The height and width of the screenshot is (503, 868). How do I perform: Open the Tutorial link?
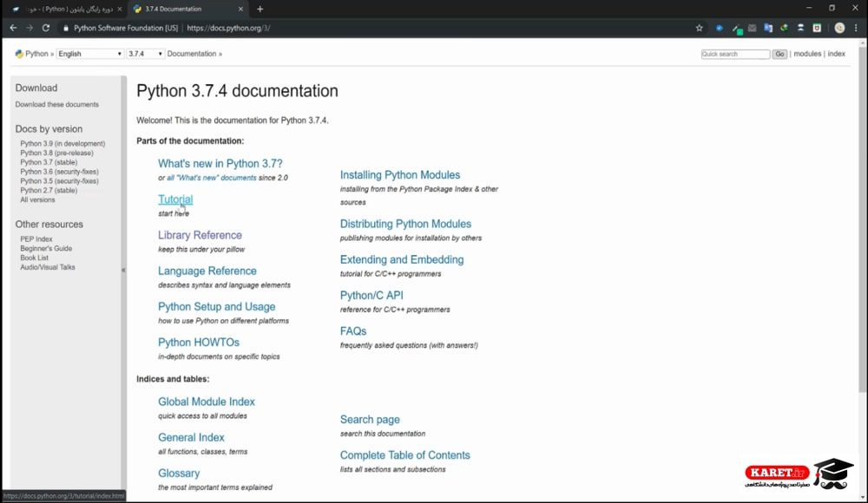(x=175, y=199)
